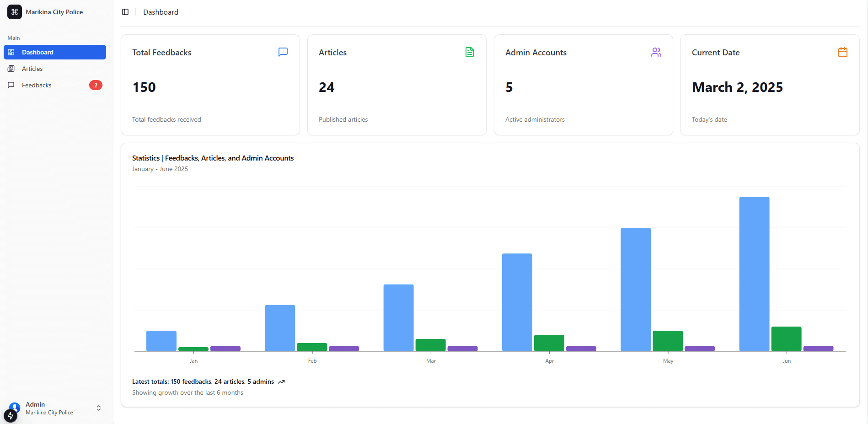Click the Active administrators caption
Viewport: 868px width, 424px height.
[x=535, y=119]
